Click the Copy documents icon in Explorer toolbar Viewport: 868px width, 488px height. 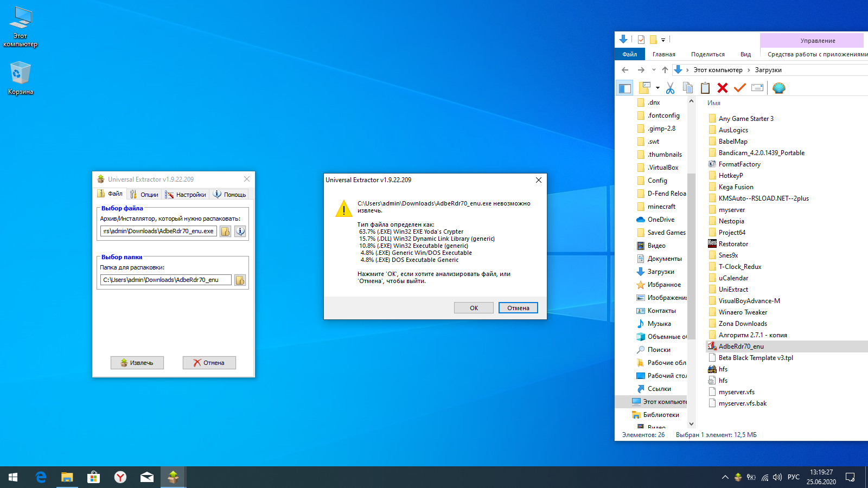click(x=687, y=88)
